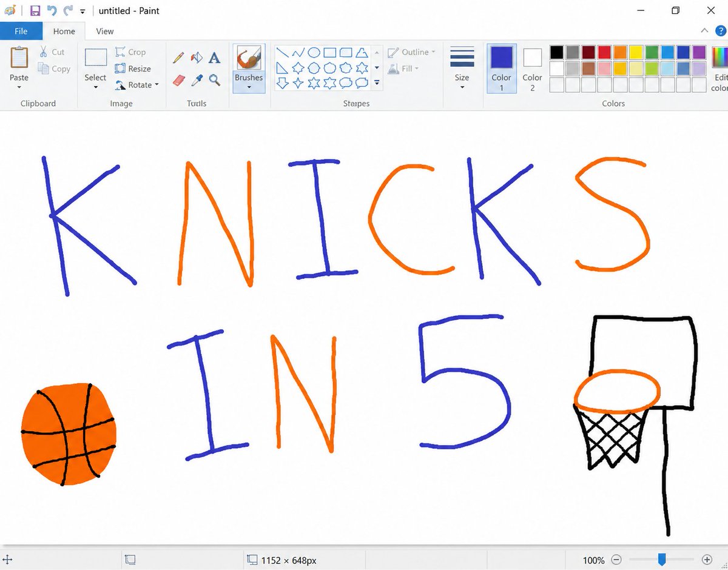This screenshot has width=728, height=570.
Task: Click the Save icon in the title bar
Action: point(35,10)
